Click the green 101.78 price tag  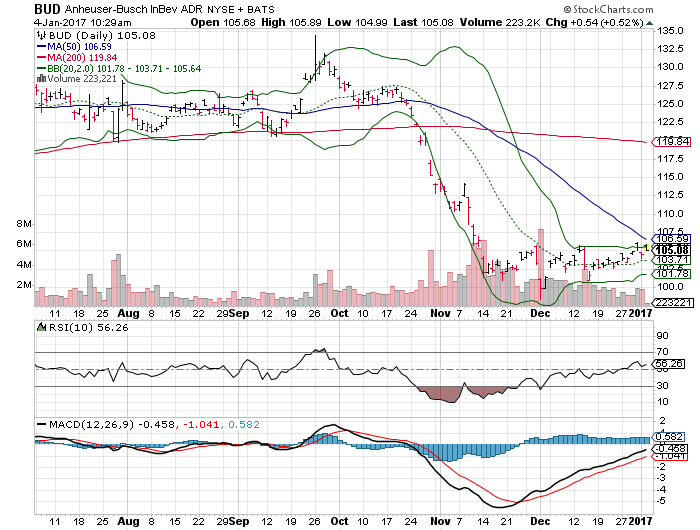click(673, 273)
